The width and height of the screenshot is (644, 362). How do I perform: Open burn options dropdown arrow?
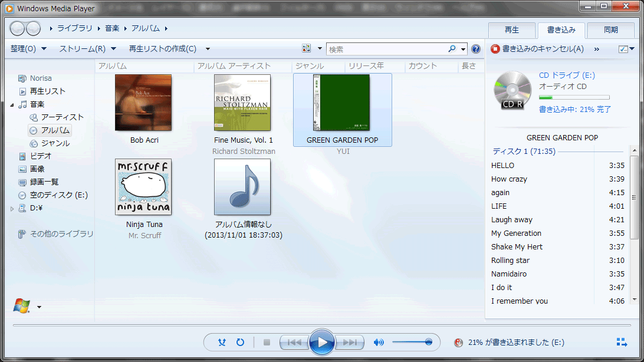point(632,49)
